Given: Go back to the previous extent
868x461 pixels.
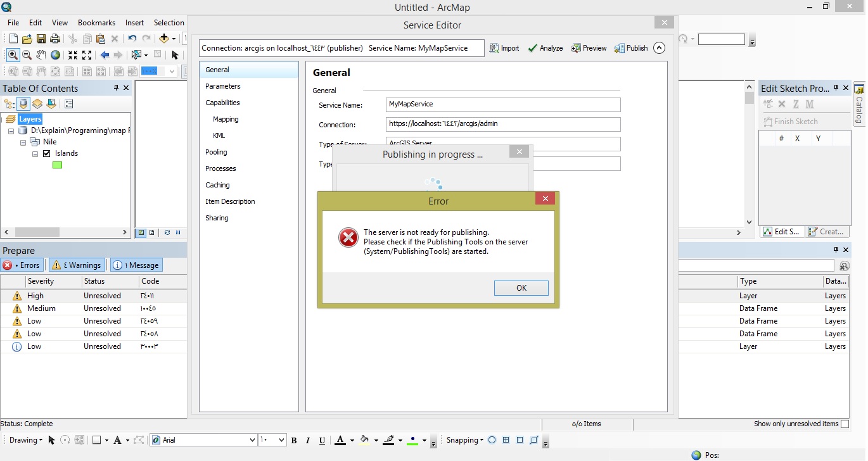Looking at the screenshot, I should coord(105,55).
